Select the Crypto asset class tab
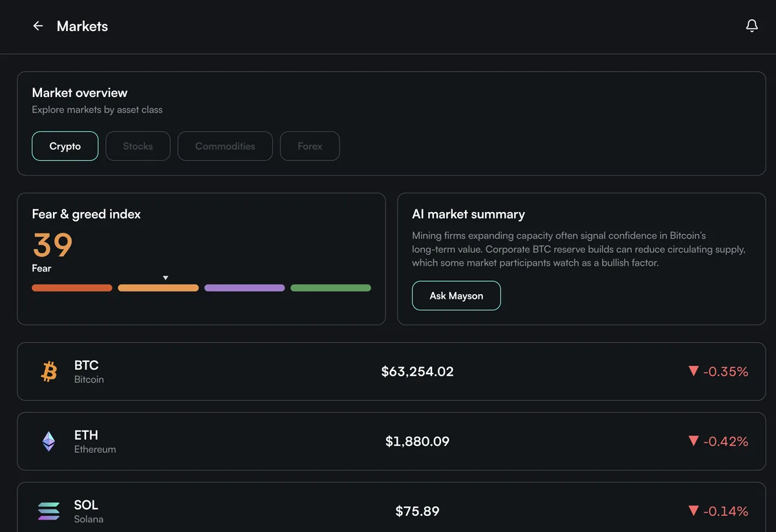 (x=65, y=146)
